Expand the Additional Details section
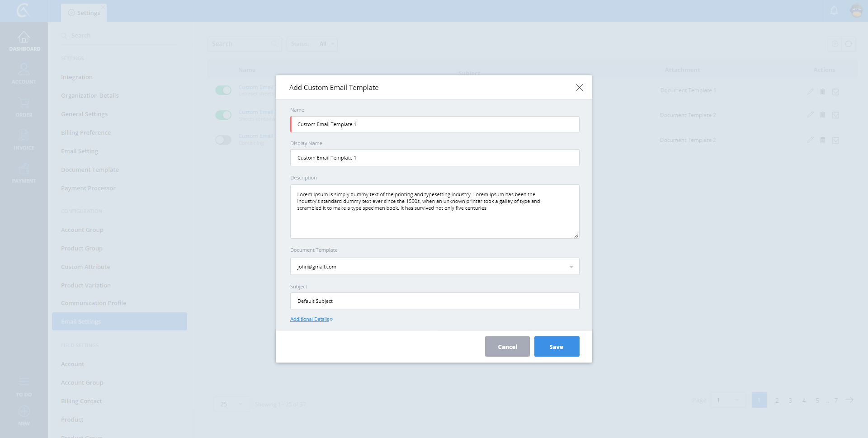 click(311, 320)
